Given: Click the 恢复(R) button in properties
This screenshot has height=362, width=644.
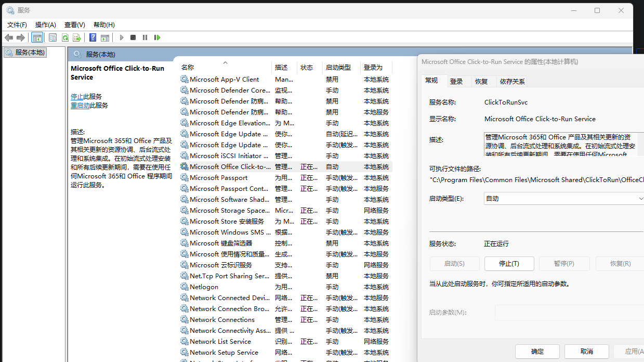Looking at the screenshot, I should pyautogui.click(x=620, y=264).
